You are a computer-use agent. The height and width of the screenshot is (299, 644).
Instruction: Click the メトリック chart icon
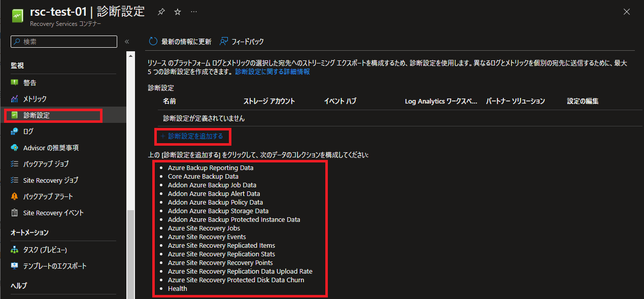coord(14,99)
